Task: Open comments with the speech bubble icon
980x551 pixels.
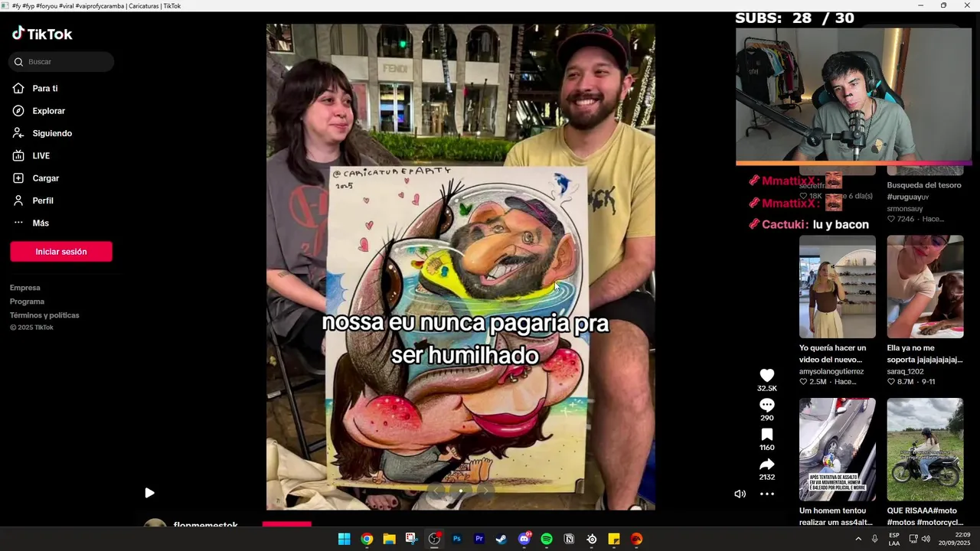Action: point(766,405)
